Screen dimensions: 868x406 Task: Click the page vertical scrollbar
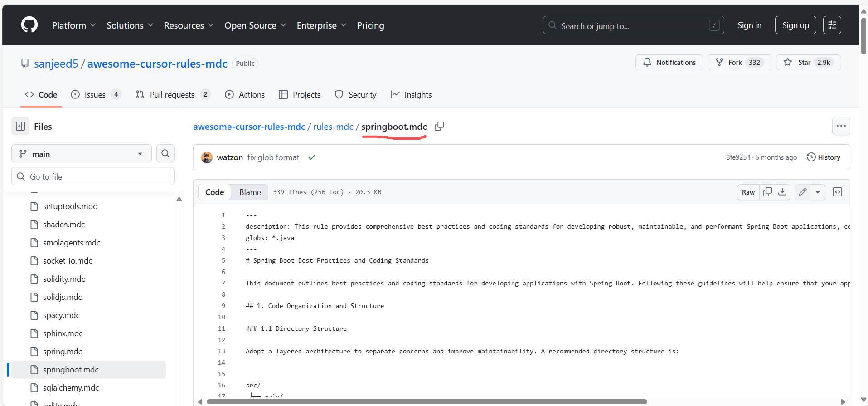click(x=863, y=36)
